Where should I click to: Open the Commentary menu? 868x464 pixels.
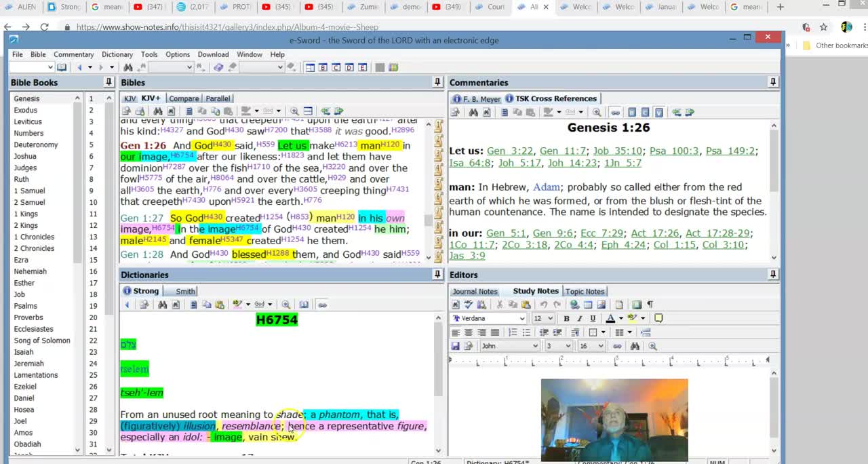tap(73, 54)
